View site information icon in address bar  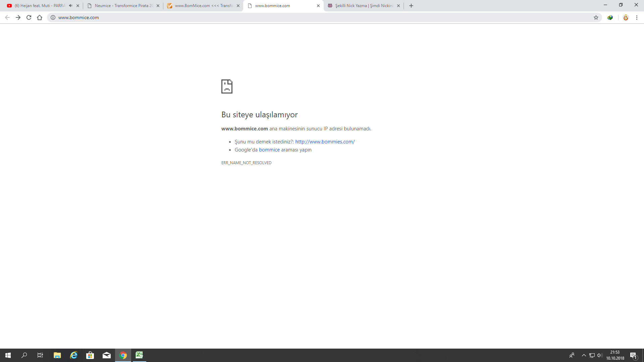[x=53, y=17]
